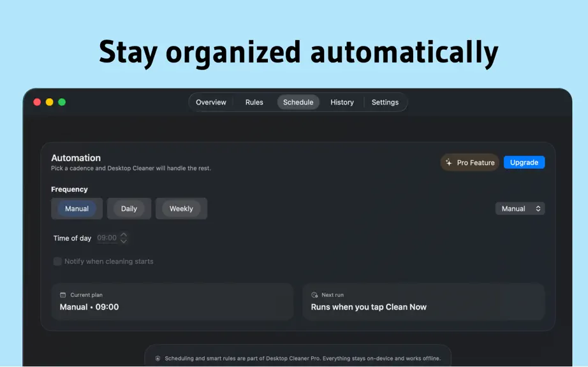Select the Schedule tab
The width and height of the screenshot is (588, 367).
click(x=298, y=102)
